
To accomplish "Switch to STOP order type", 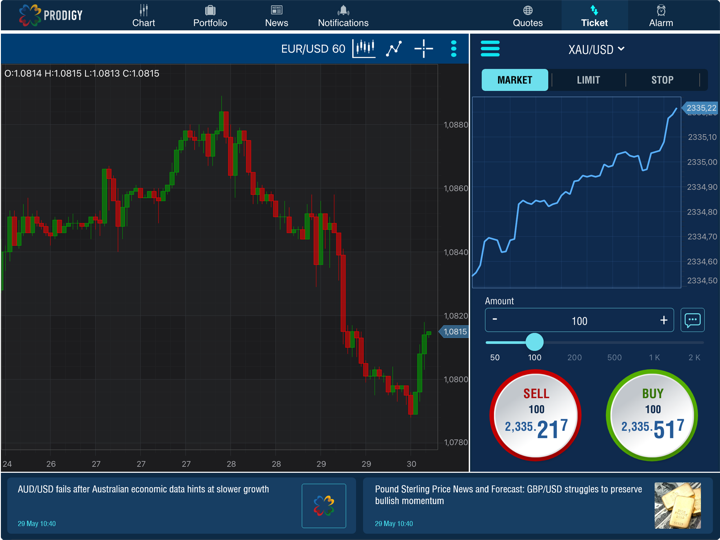I will point(662,80).
